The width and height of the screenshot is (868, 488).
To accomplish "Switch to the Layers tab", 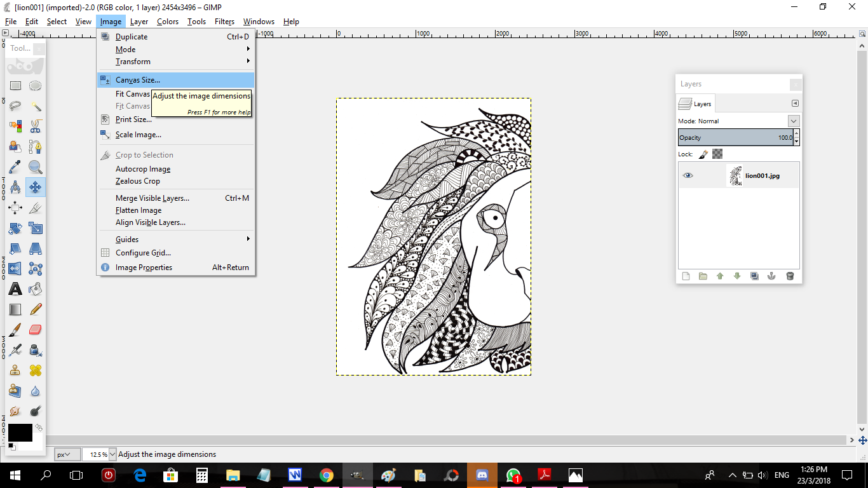I will [696, 104].
